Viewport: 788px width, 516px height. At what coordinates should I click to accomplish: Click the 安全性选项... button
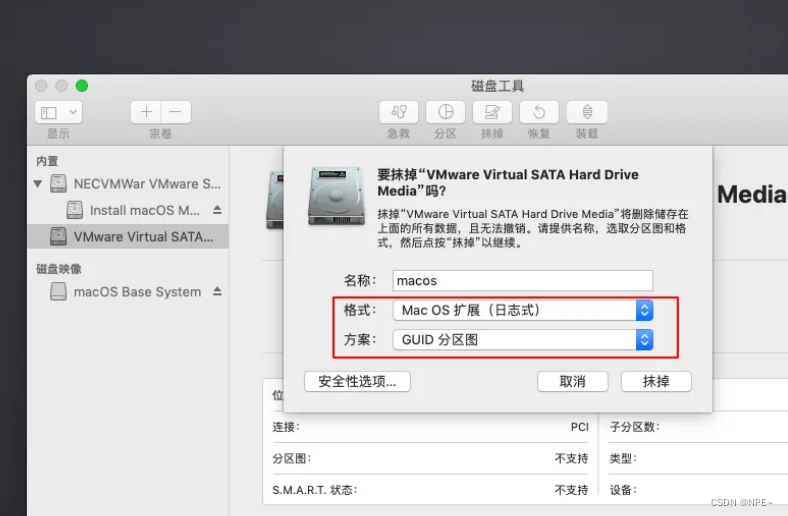coord(357,381)
